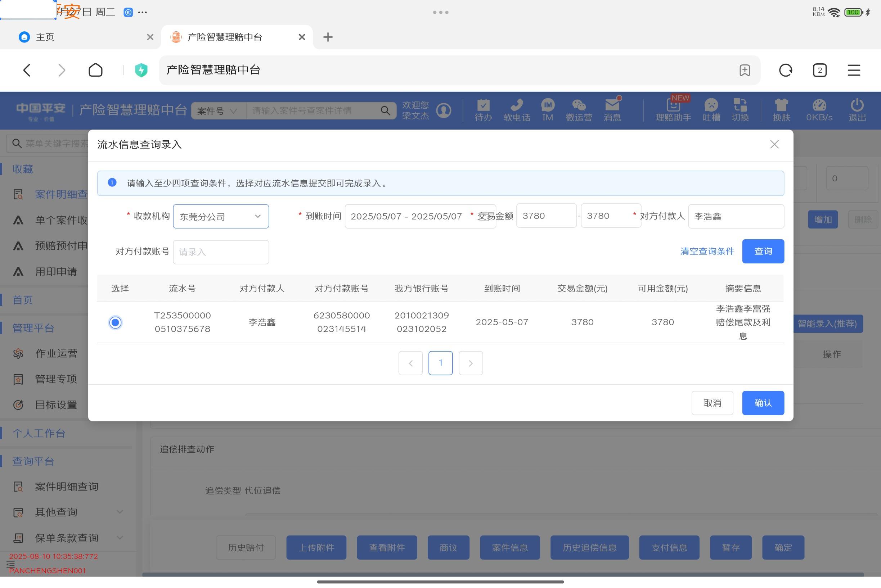The height and width of the screenshot is (588, 881).
Task: Click the 0KB/s network speed gauge icon
Action: click(819, 110)
